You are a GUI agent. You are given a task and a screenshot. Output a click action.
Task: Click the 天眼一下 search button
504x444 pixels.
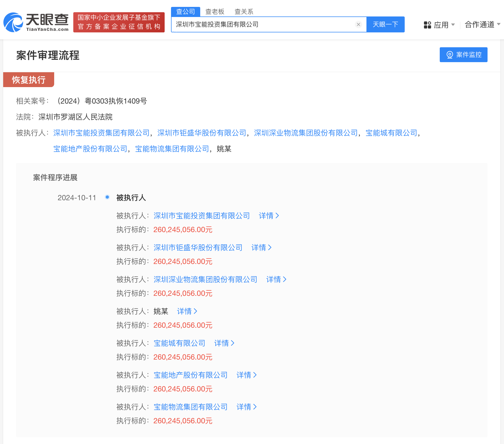click(385, 24)
